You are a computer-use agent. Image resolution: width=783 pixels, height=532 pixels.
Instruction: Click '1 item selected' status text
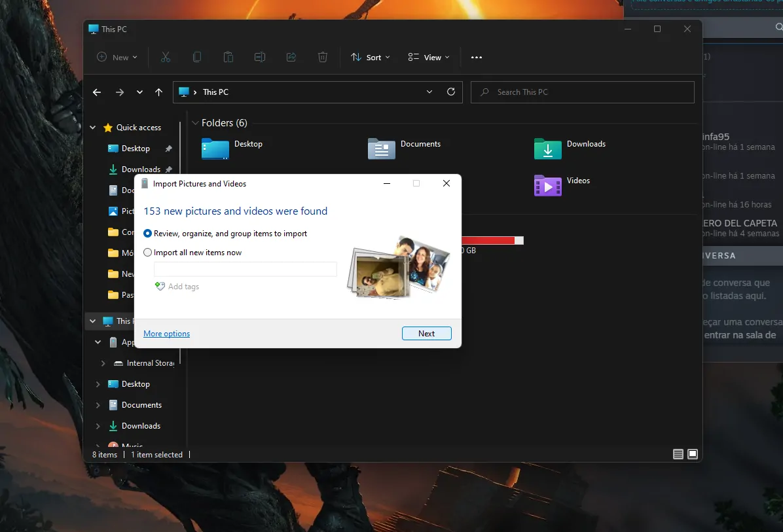pos(157,455)
